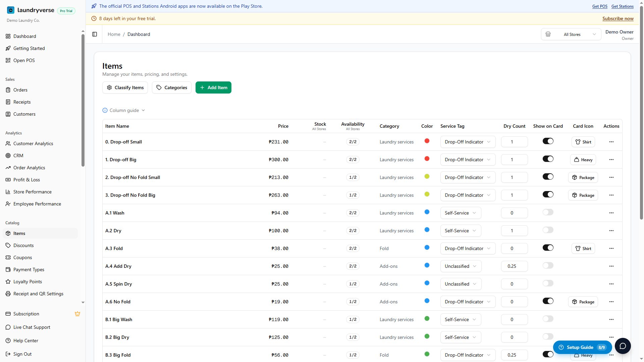This screenshot has height=362, width=644.
Task: Open actions menu for 3. Drop-off No Fold Big
Action: point(611,195)
